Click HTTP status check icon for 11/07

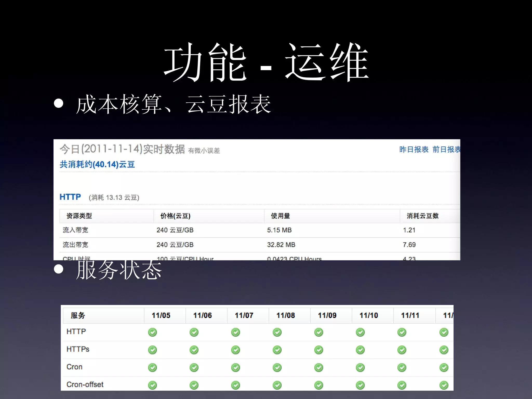tap(236, 332)
